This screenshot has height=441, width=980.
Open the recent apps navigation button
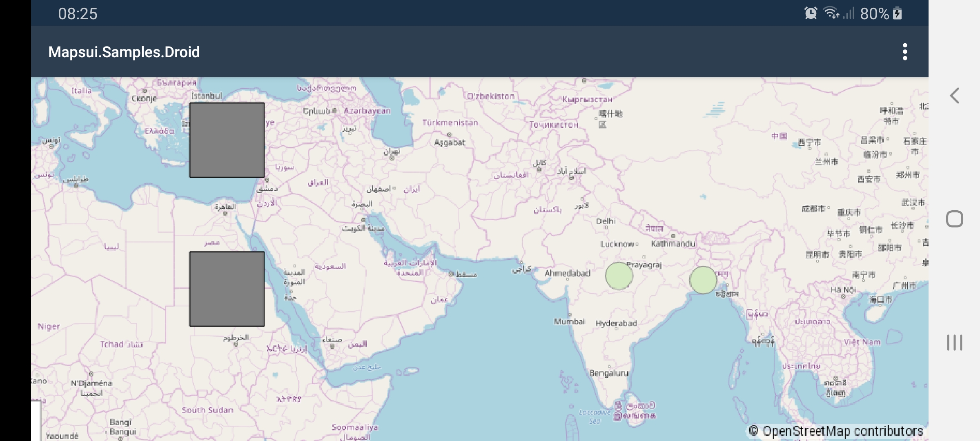[955, 343]
